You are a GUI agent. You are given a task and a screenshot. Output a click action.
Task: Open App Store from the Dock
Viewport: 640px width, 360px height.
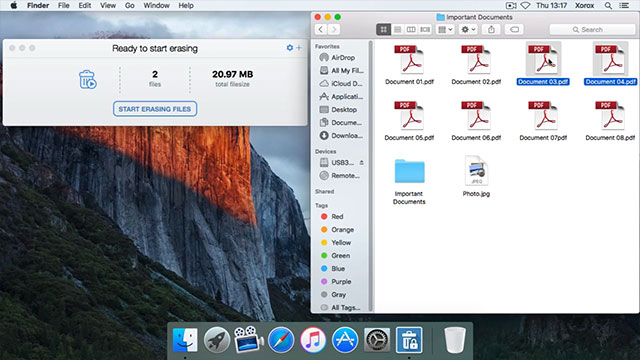(x=345, y=340)
